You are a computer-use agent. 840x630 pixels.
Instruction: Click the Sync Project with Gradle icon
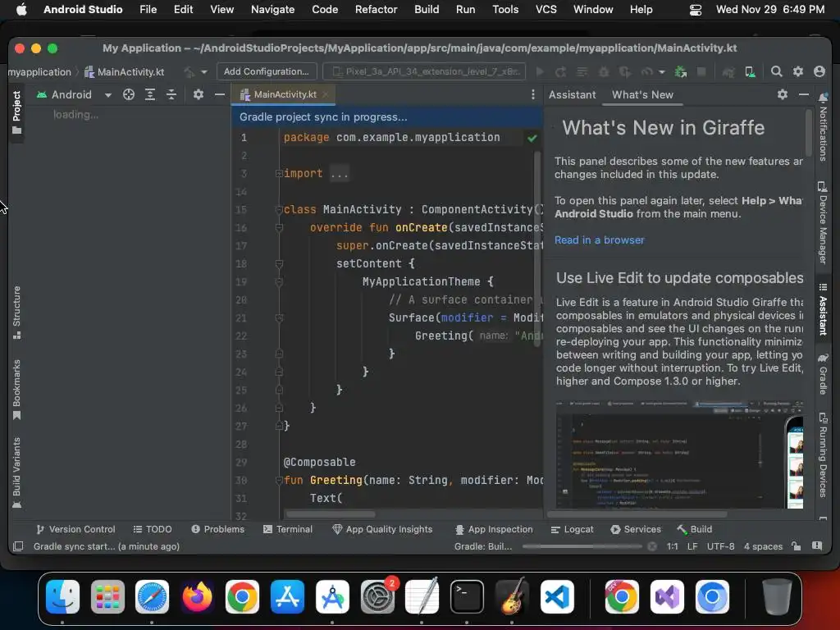[728, 72]
